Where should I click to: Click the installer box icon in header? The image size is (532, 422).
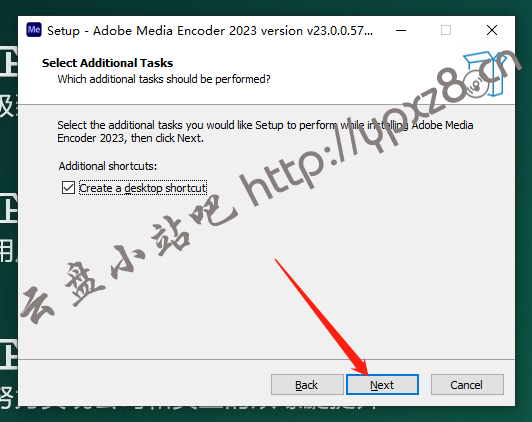484,73
